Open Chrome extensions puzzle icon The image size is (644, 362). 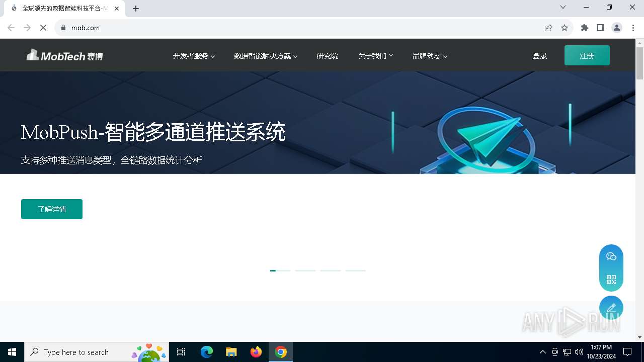(x=585, y=28)
